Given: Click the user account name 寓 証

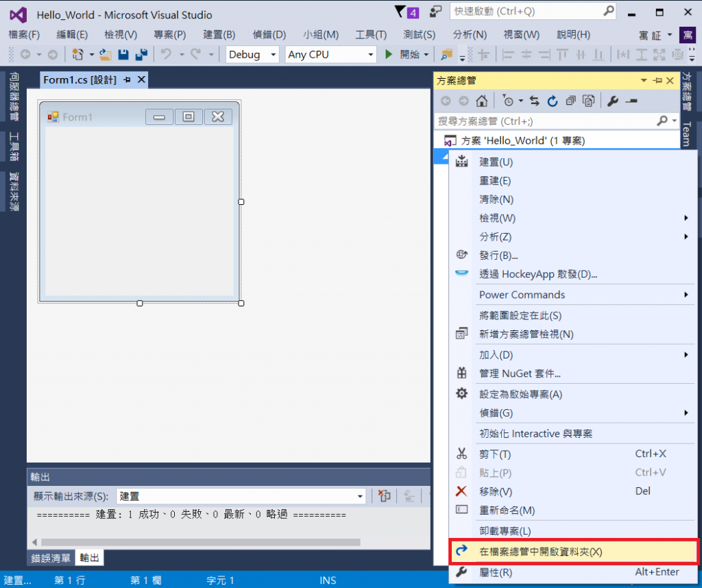Looking at the screenshot, I should [650, 36].
